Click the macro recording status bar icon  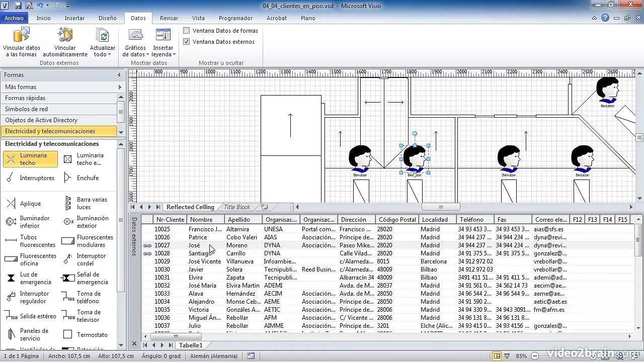point(251,356)
